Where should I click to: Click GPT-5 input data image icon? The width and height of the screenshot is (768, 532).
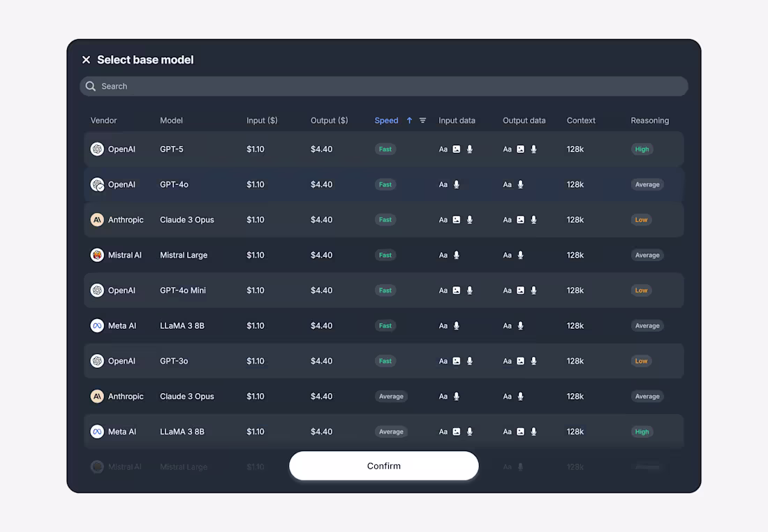[457, 149]
